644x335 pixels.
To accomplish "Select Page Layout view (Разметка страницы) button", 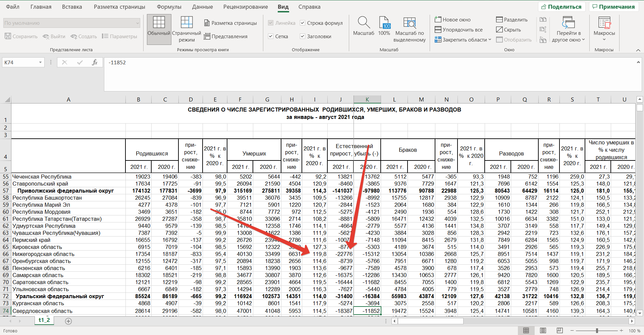I will [230, 23].
